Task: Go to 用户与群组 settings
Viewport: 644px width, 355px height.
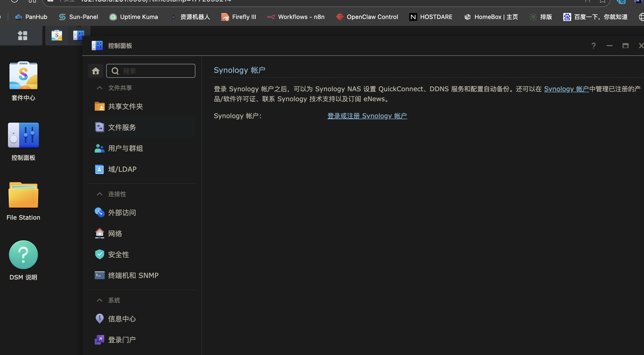Action: (125, 149)
